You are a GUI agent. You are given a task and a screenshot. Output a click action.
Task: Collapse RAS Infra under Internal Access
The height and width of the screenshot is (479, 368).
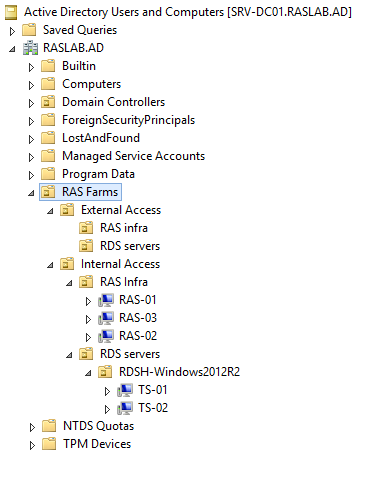[x=69, y=283]
